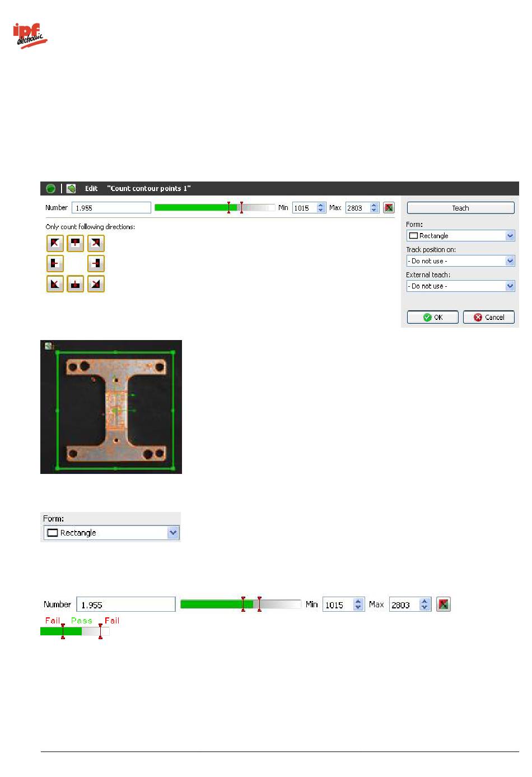Click the small icon in the image corner
The height and width of the screenshot is (777, 532).
[x=49, y=346]
